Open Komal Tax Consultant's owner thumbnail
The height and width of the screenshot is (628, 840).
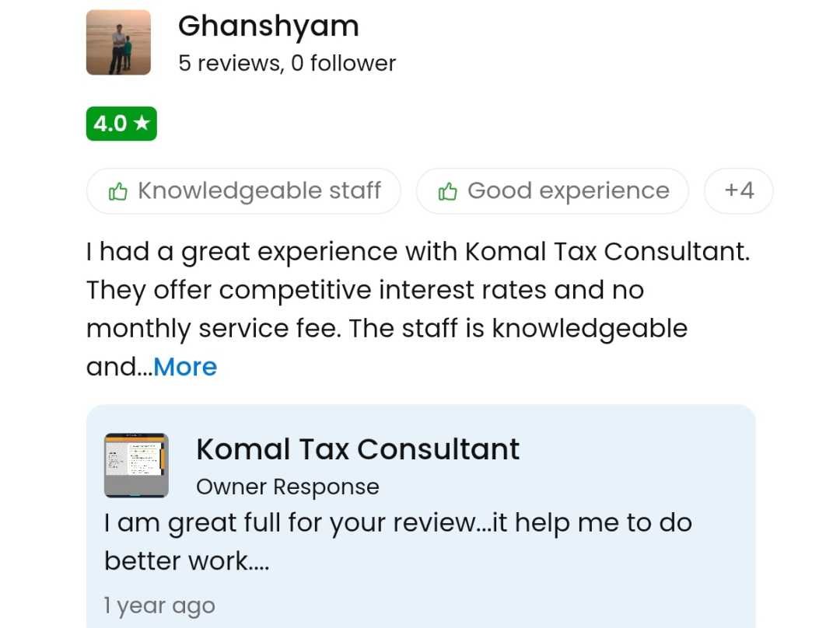tap(136, 466)
